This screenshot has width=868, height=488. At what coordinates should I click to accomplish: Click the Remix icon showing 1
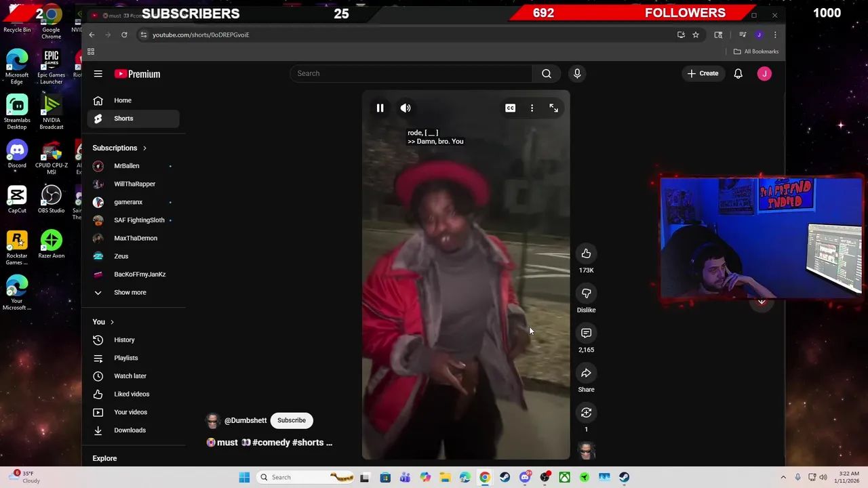pyautogui.click(x=586, y=412)
